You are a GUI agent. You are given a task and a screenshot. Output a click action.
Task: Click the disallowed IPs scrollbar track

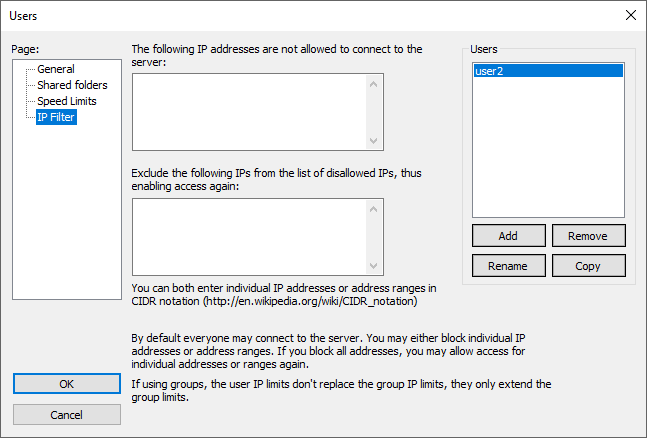pyautogui.click(x=375, y=111)
